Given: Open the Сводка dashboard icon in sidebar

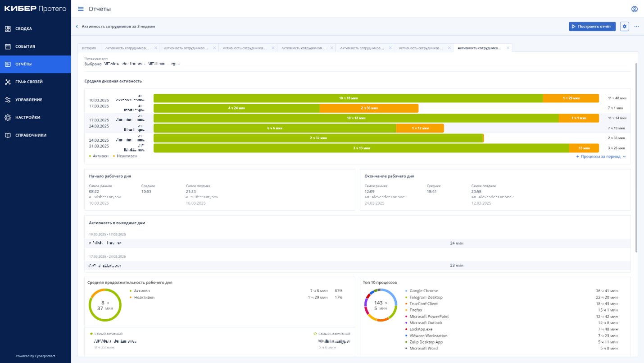Looking at the screenshot, I should pos(8,29).
